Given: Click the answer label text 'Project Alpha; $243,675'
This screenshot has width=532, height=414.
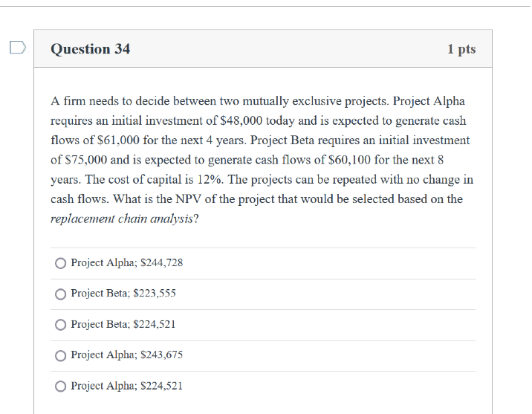Looking at the screenshot, I should [126, 355].
